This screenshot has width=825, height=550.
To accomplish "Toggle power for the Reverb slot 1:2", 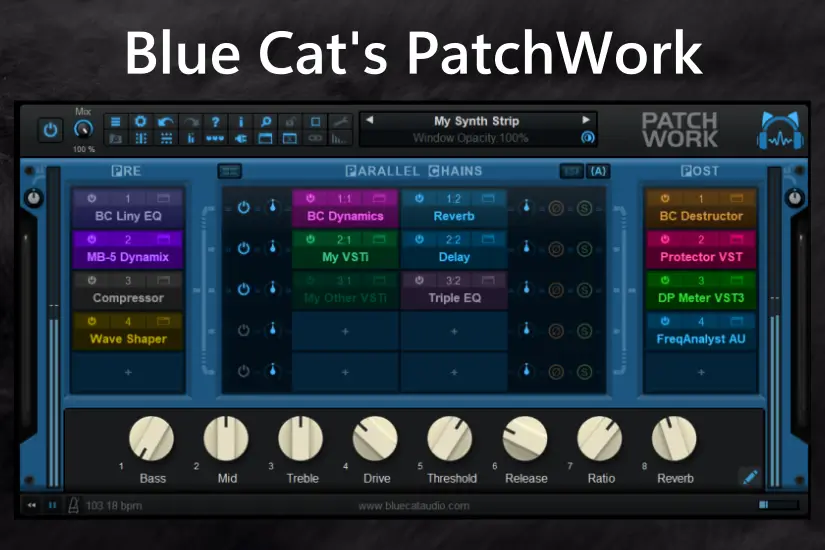I will tap(419, 199).
